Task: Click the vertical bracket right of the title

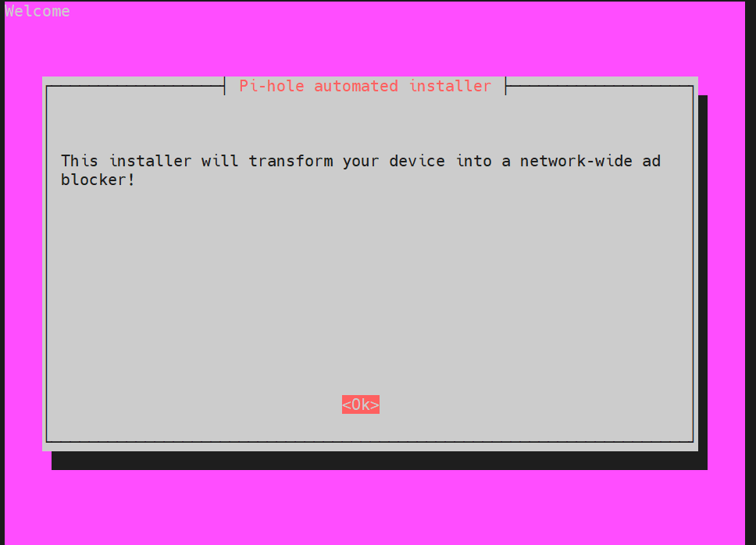Action: click(x=506, y=86)
